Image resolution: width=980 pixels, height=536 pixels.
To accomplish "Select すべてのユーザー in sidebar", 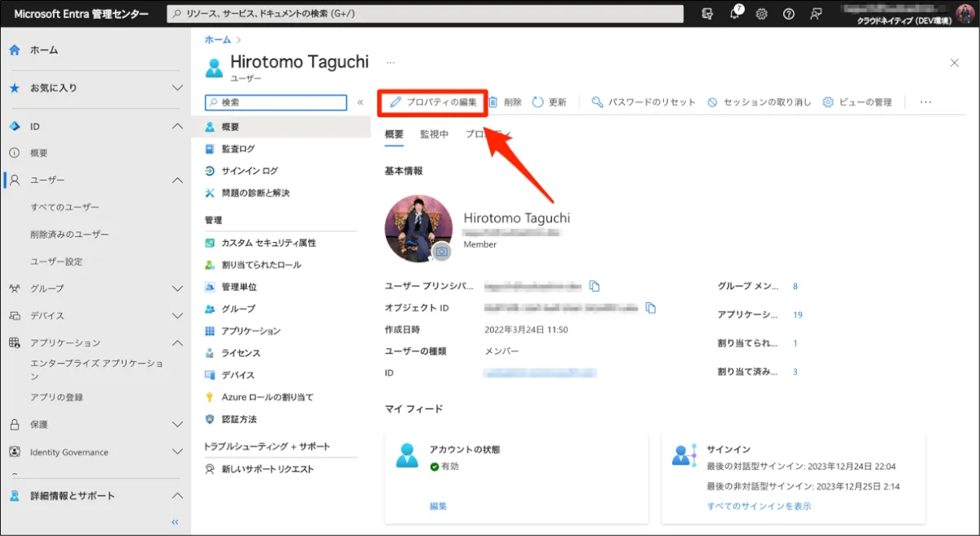I will 65,208.
